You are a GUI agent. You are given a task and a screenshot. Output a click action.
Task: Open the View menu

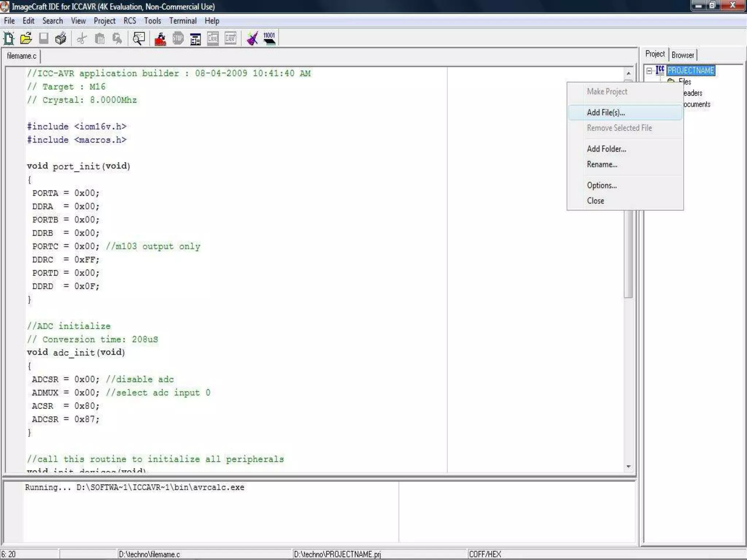(78, 21)
